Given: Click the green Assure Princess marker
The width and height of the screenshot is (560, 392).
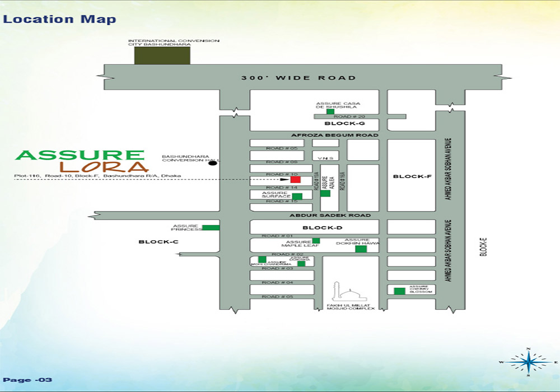Looking at the screenshot, I should point(211,227).
